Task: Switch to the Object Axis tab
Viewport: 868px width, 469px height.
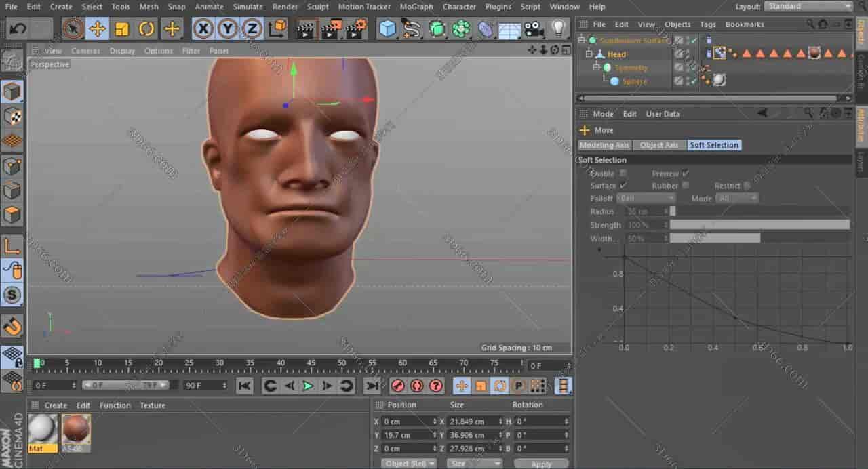Action: tap(658, 144)
